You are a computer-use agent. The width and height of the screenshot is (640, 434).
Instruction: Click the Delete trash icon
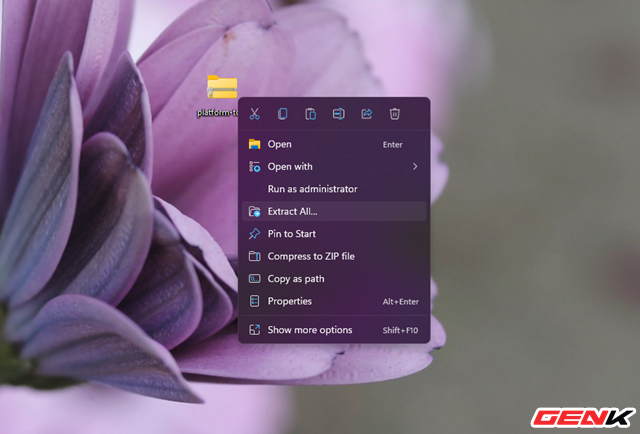pyautogui.click(x=394, y=114)
